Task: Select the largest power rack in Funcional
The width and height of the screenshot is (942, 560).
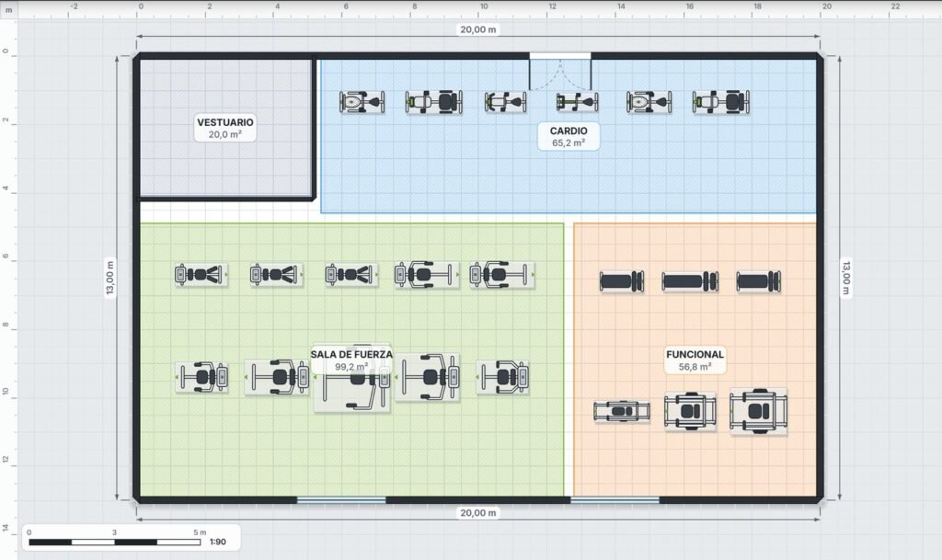Action: 758,411
